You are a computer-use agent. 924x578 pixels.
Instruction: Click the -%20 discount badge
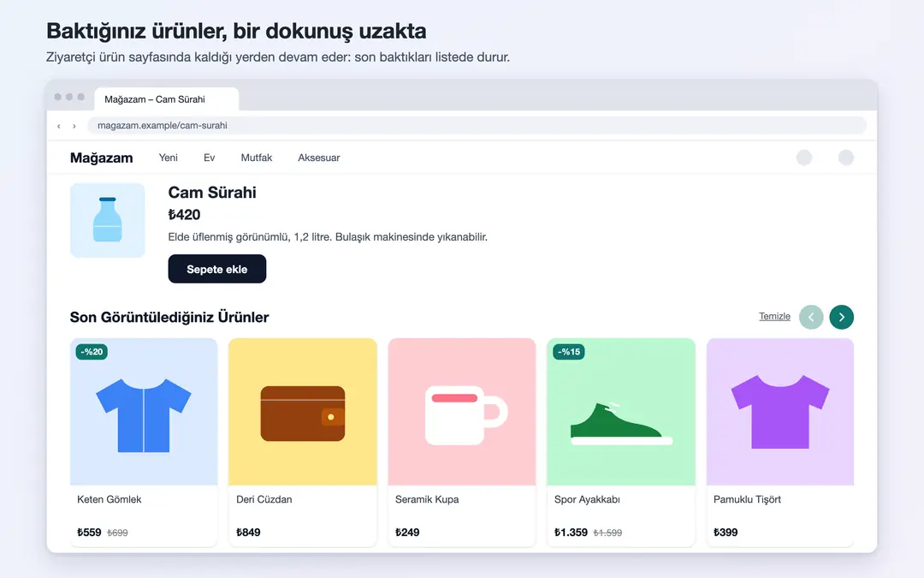point(92,352)
